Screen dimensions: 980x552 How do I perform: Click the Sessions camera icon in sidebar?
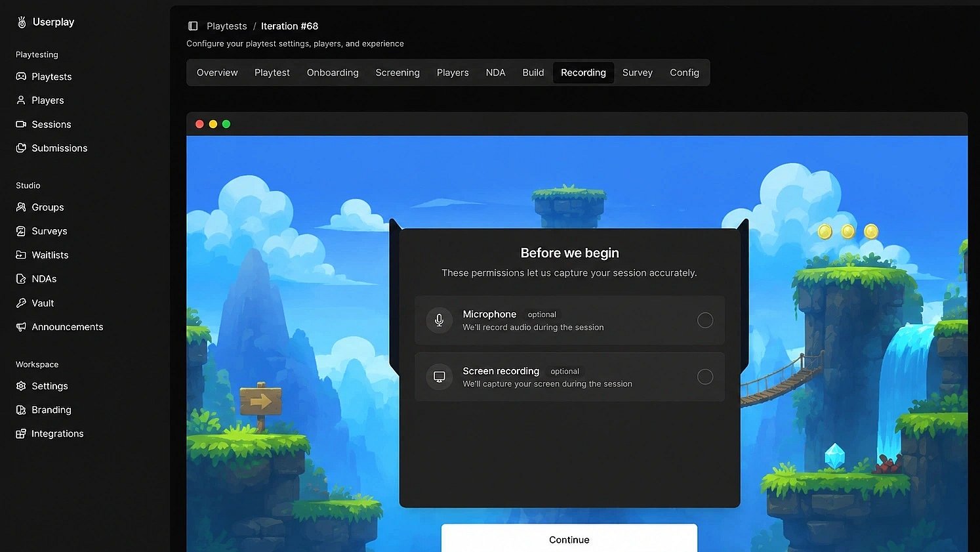(x=21, y=124)
